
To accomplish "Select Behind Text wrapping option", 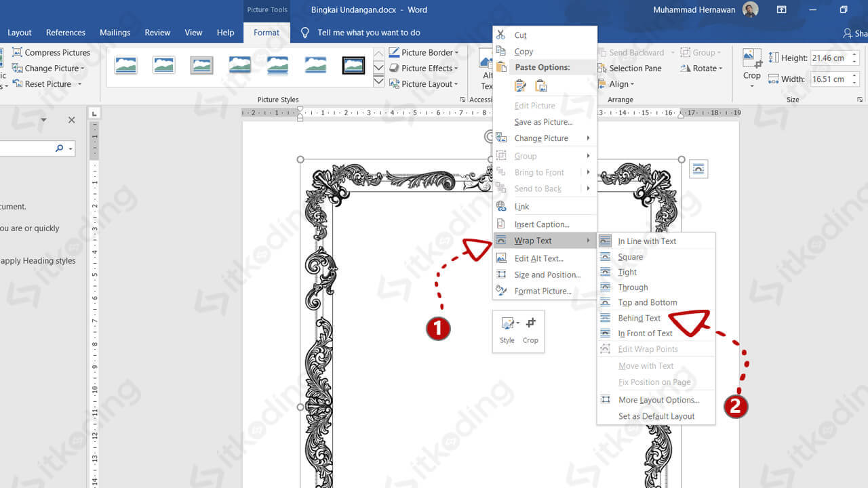I will click(x=656, y=318).
